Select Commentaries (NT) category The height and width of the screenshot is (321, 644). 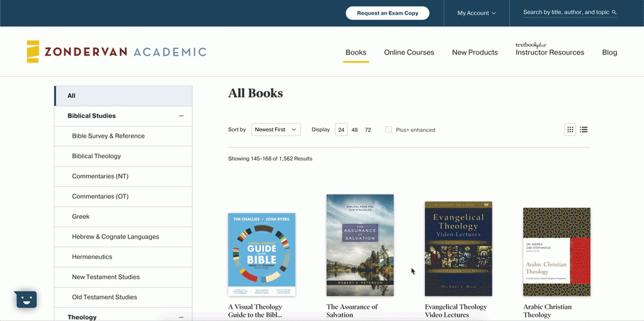[123, 176]
